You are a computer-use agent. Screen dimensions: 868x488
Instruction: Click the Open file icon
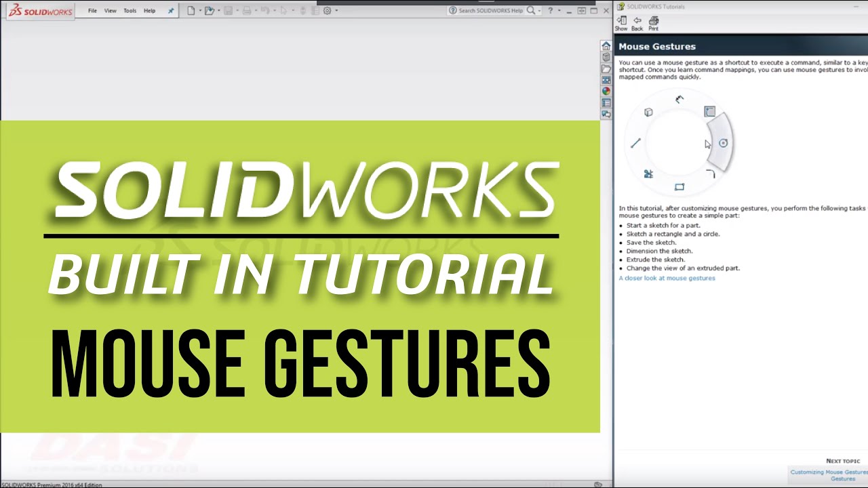pyautogui.click(x=210, y=11)
